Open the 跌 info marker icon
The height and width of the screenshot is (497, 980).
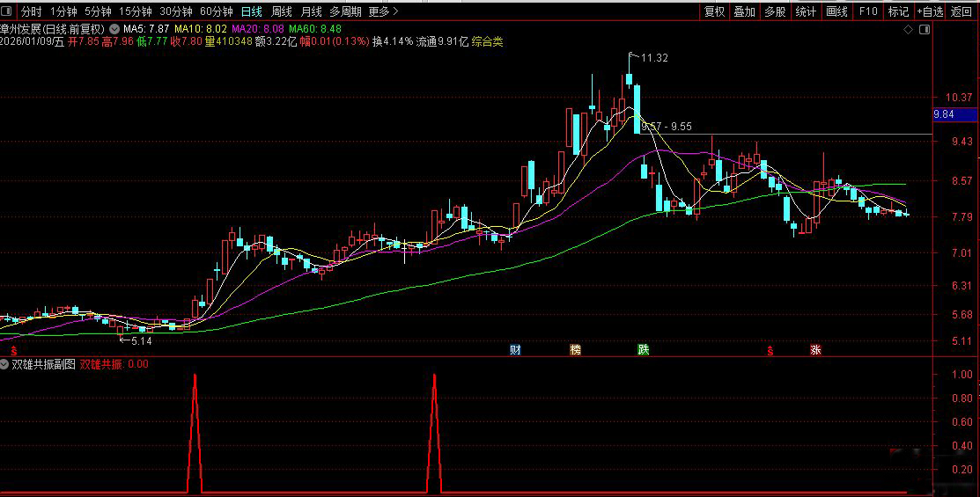point(643,349)
